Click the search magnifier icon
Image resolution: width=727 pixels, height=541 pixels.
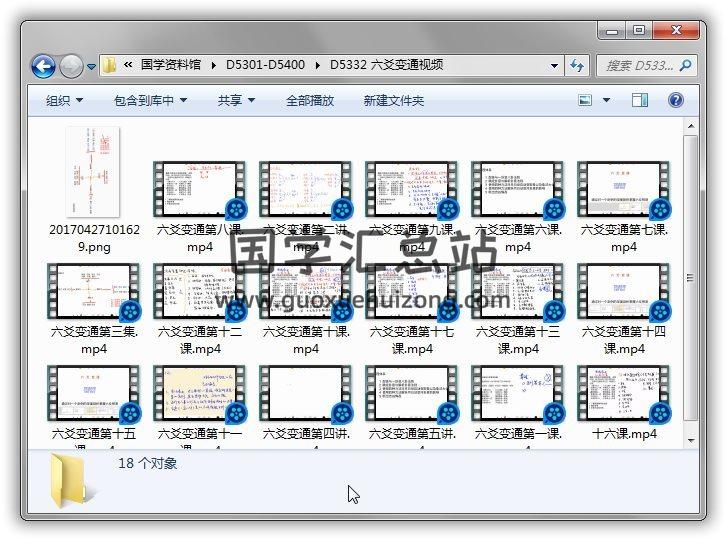(686, 65)
